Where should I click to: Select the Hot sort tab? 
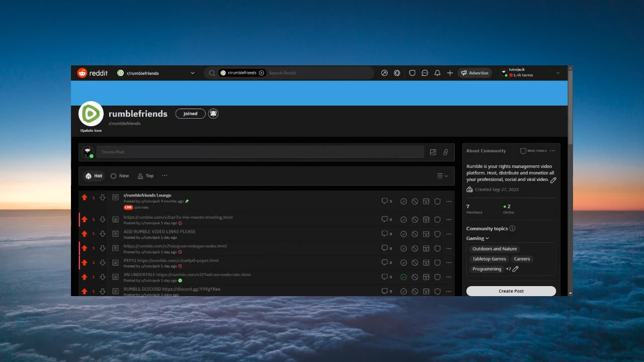(x=94, y=176)
